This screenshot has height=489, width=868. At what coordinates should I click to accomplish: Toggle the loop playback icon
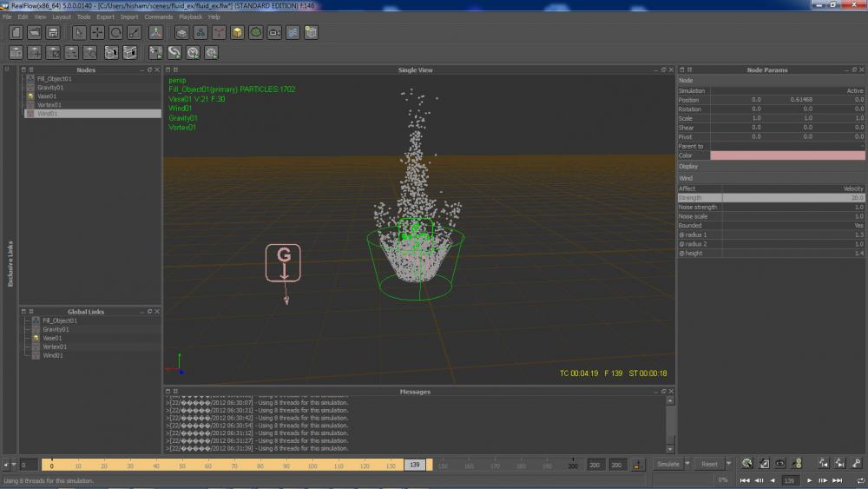(859, 480)
